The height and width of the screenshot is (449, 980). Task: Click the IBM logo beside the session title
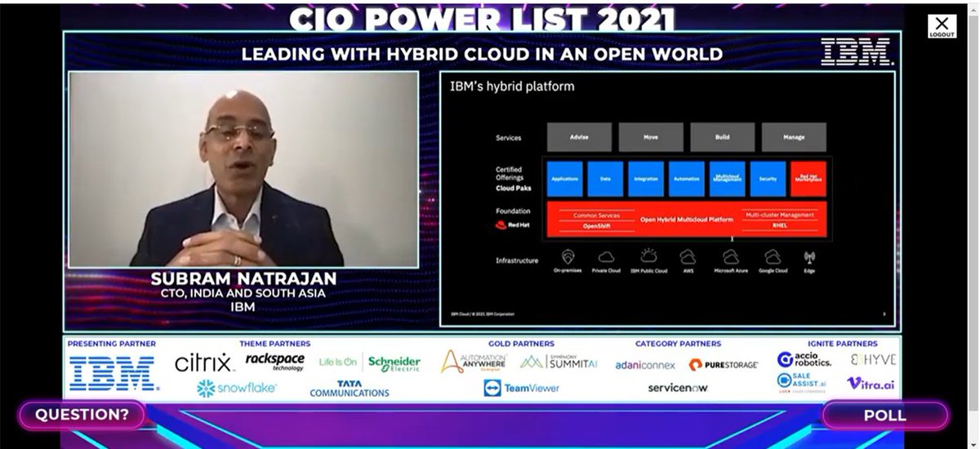pyautogui.click(x=856, y=52)
